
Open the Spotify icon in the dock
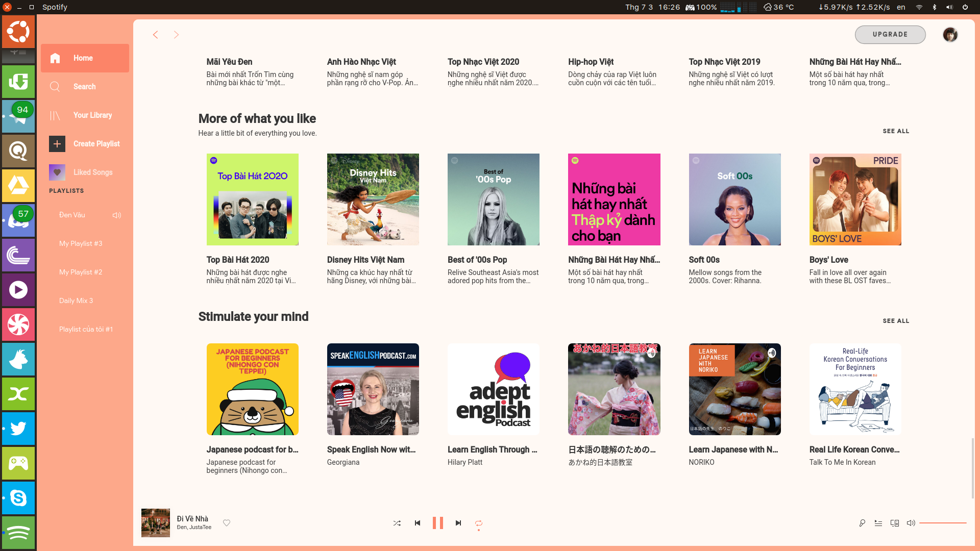pos(18,533)
